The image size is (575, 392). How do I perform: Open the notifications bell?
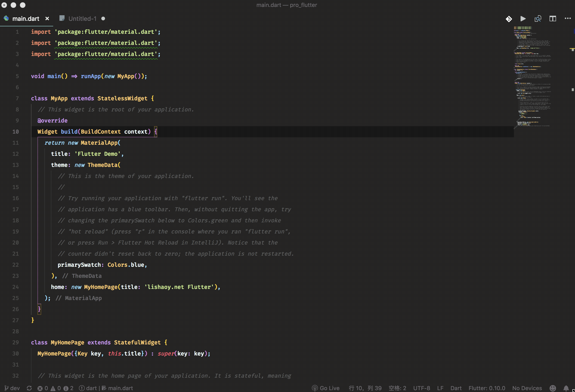pos(566,388)
